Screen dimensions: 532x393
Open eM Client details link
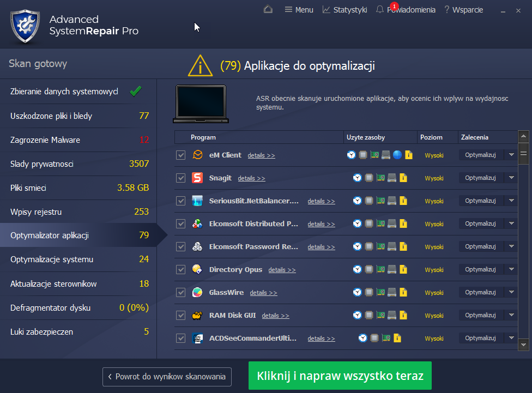pos(261,155)
